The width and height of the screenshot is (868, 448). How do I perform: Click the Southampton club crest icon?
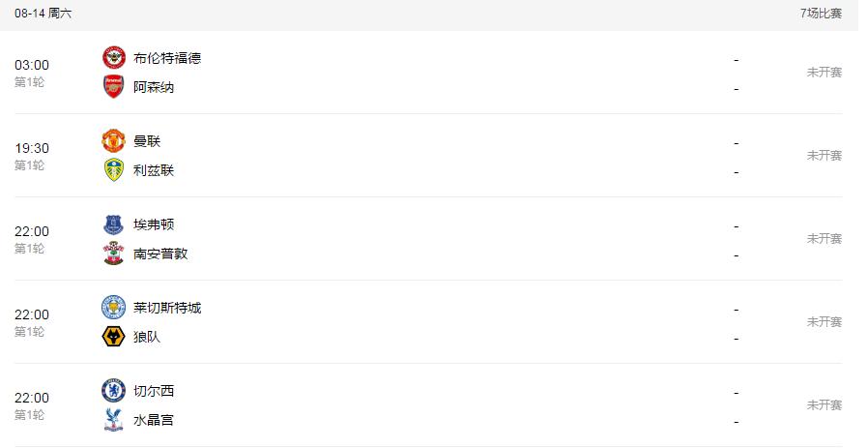point(114,254)
